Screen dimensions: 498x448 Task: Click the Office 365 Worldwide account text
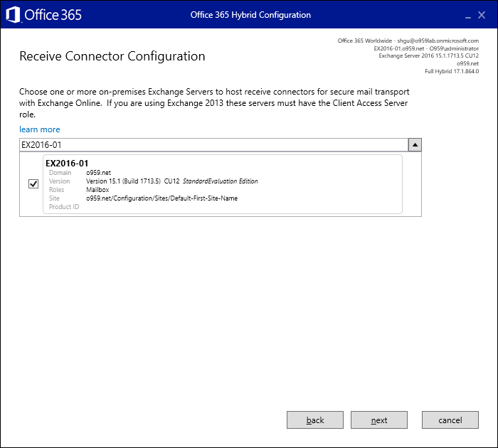coord(408,41)
